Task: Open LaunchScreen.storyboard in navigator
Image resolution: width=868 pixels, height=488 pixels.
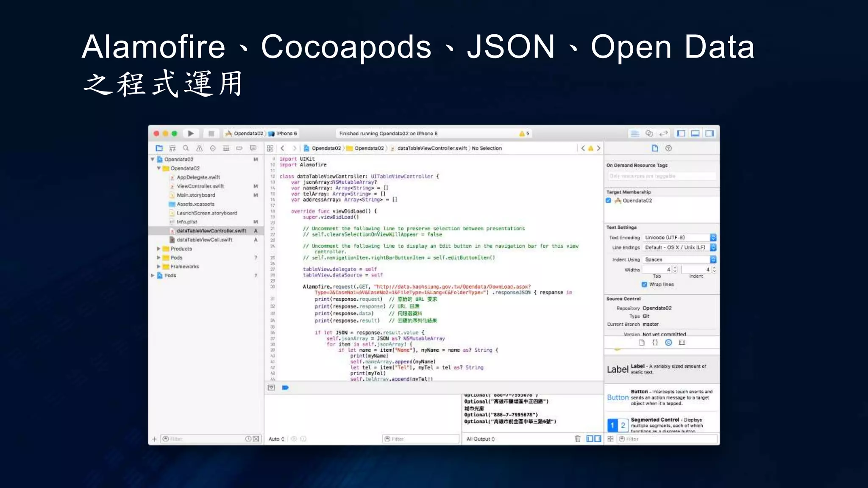Action: (x=207, y=213)
